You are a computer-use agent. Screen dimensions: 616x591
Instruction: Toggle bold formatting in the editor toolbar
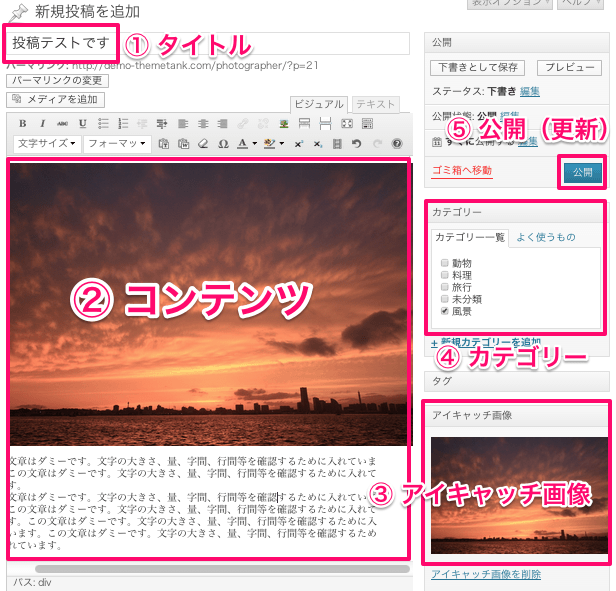pos(22,124)
